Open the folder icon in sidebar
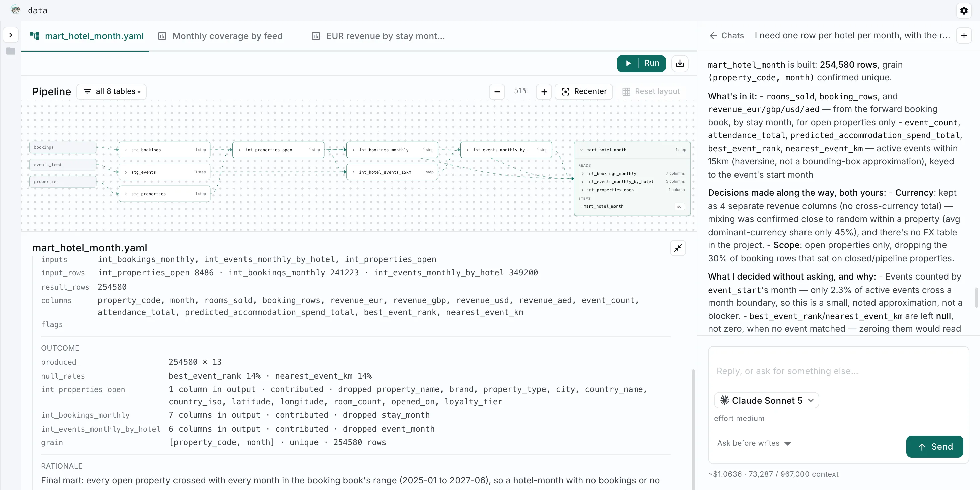The image size is (980, 490). 11,51
